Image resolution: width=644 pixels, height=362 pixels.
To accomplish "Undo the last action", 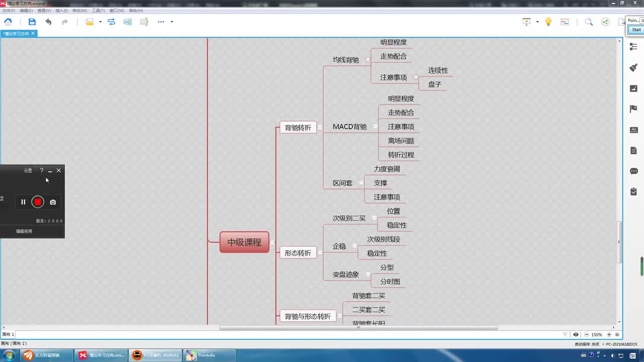I will pyautogui.click(x=48, y=22).
